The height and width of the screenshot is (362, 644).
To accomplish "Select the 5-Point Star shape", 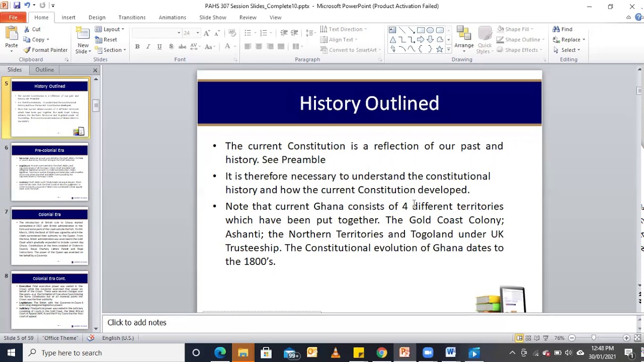I will pyautogui.click(x=439, y=49).
